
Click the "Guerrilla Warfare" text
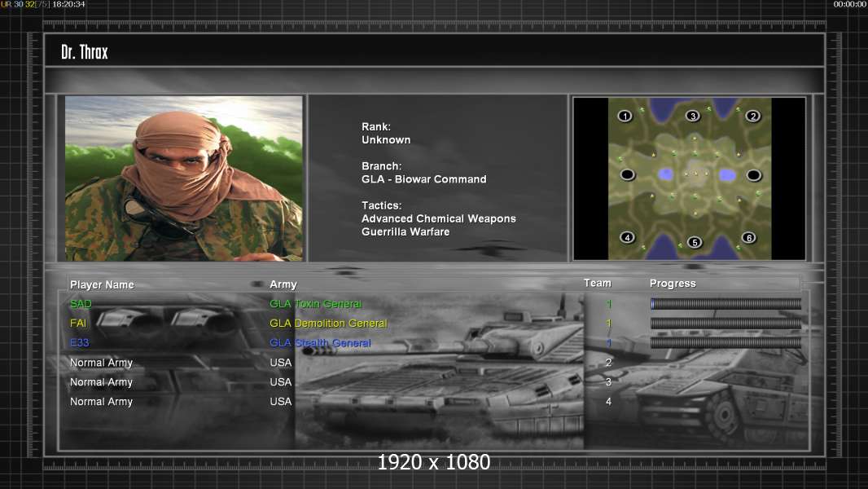[x=406, y=232]
